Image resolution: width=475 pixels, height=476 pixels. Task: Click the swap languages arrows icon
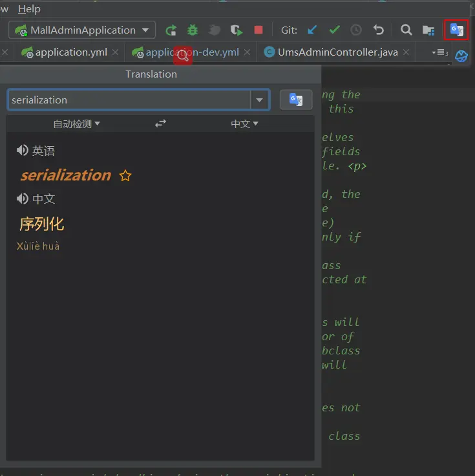coord(160,124)
